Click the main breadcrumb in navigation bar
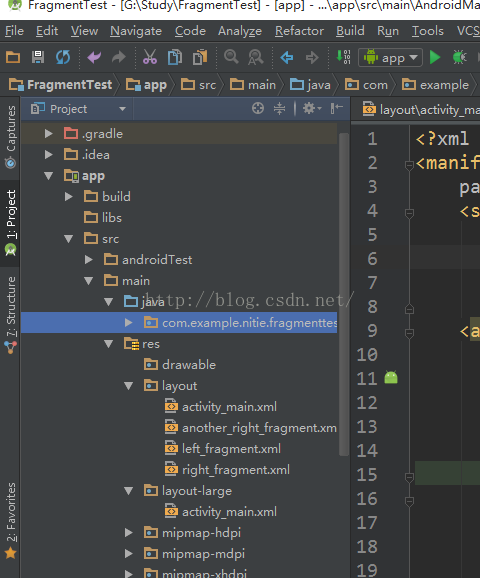This screenshot has height=578, width=480. point(253,85)
